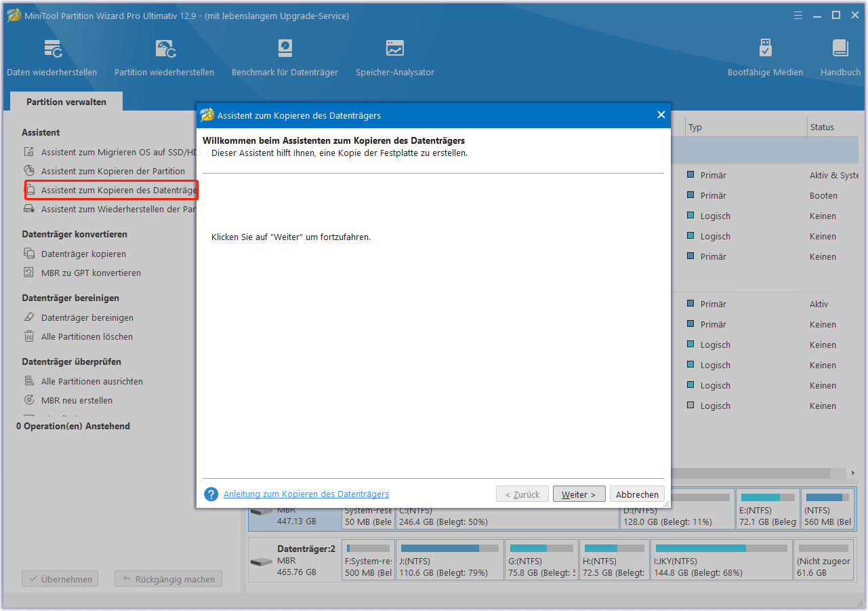Click icon beside MBR zu GPT konvertieren

coord(29,273)
